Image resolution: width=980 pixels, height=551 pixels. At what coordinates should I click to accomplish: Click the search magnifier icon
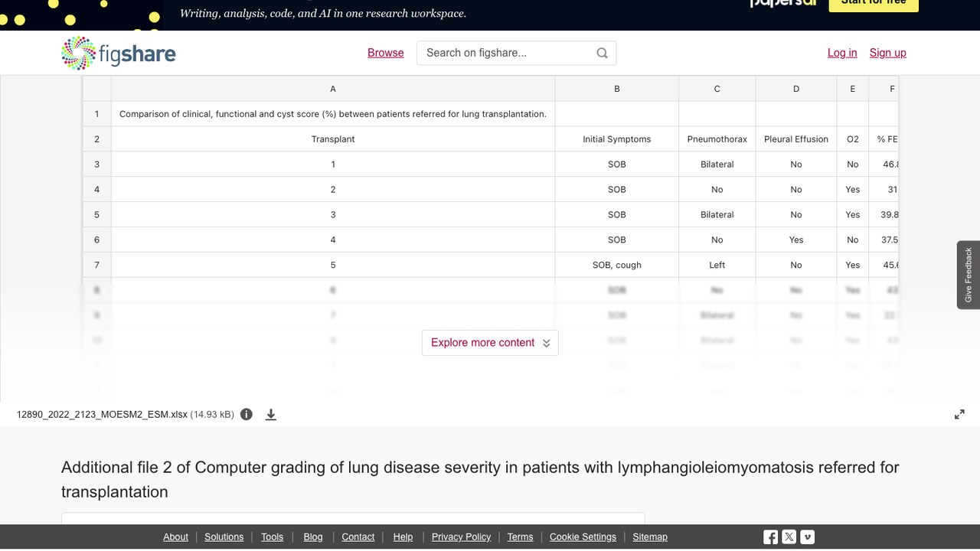click(x=602, y=53)
